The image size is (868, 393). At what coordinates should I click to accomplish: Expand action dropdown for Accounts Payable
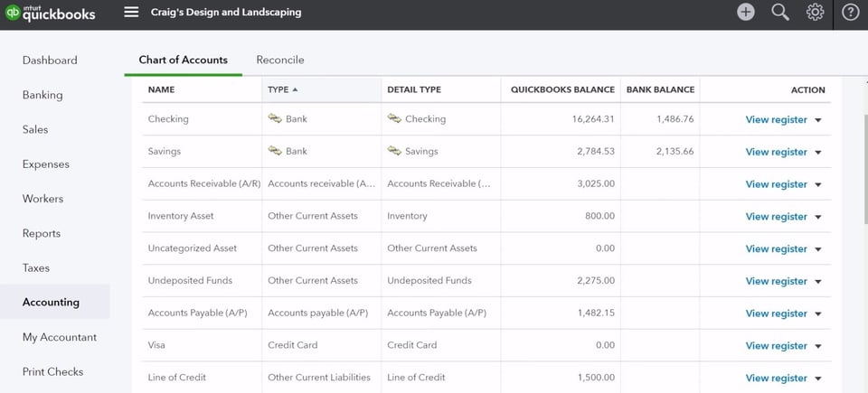(818, 313)
